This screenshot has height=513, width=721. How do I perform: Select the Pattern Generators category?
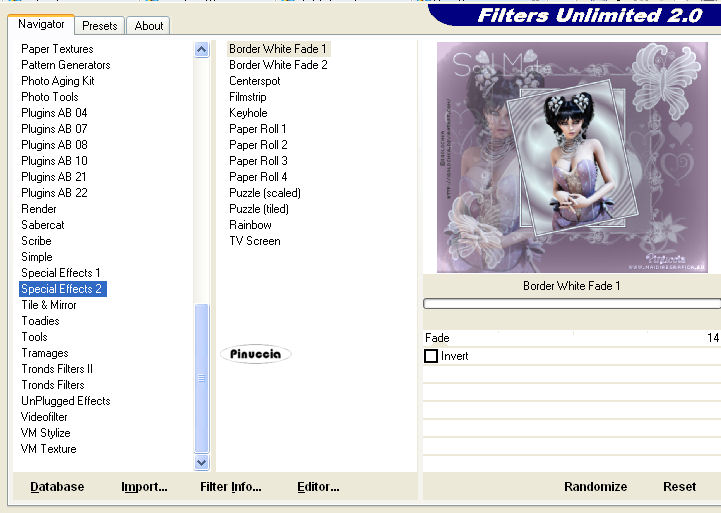pyautogui.click(x=66, y=65)
